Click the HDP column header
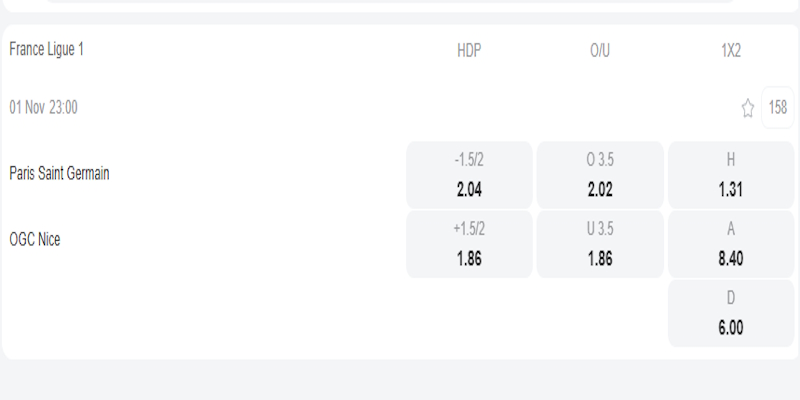The image size is (800, 400). tap(469, 50)
